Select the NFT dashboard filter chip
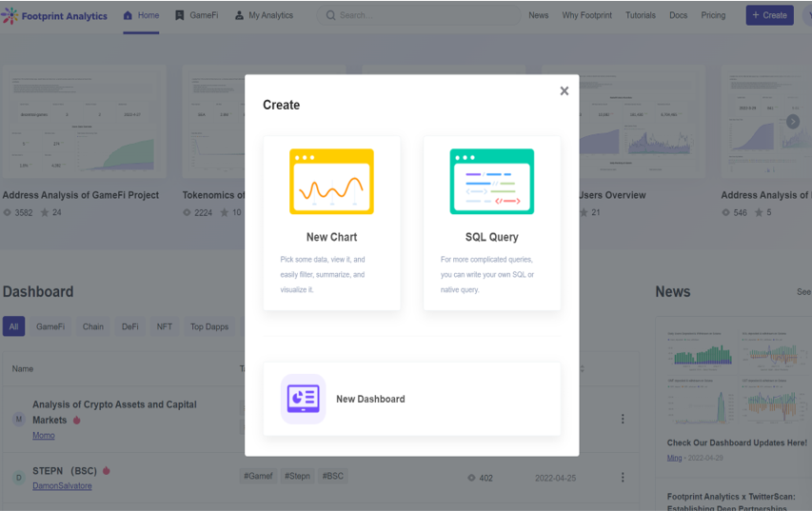Image resolution: width=812 pixels, height=511 pixels. pos(164,326)
